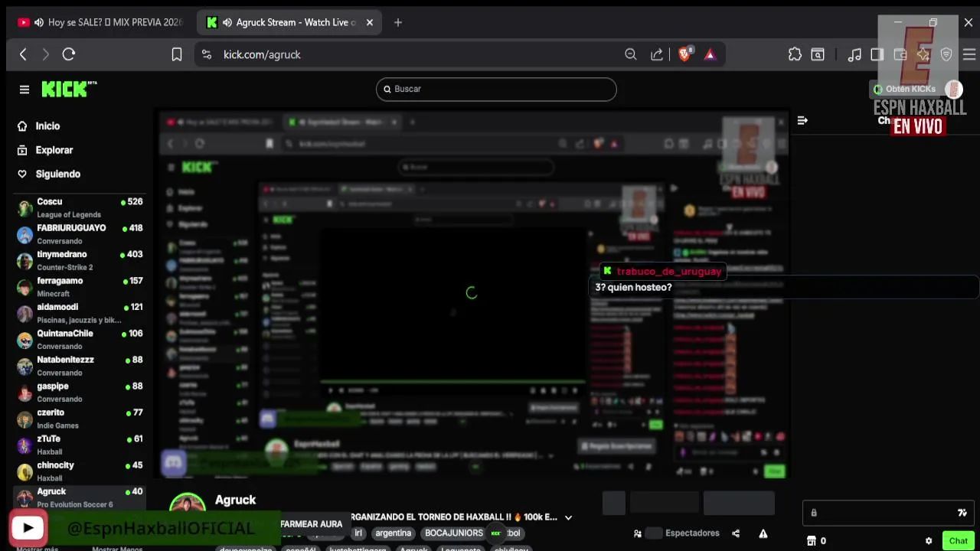Screen dimensions: 980x551
Task: Open ferragaamo's Minecraft channel
Action: [80, 287]
